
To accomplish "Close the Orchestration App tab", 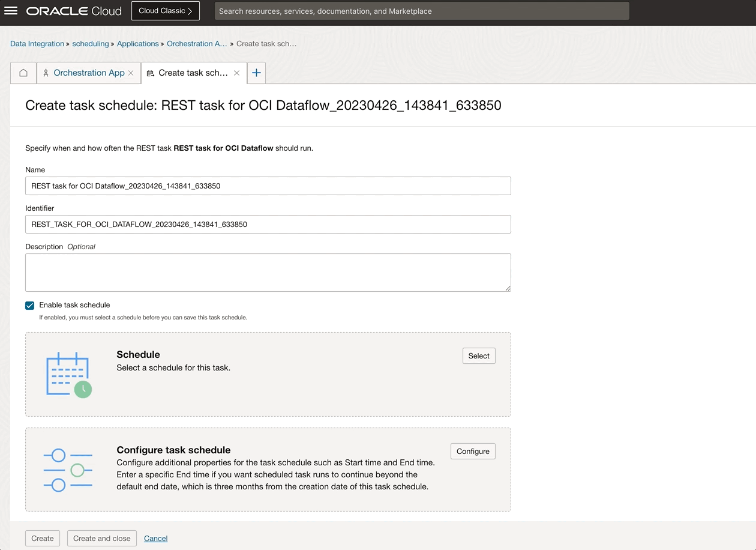I will (131, 73).
